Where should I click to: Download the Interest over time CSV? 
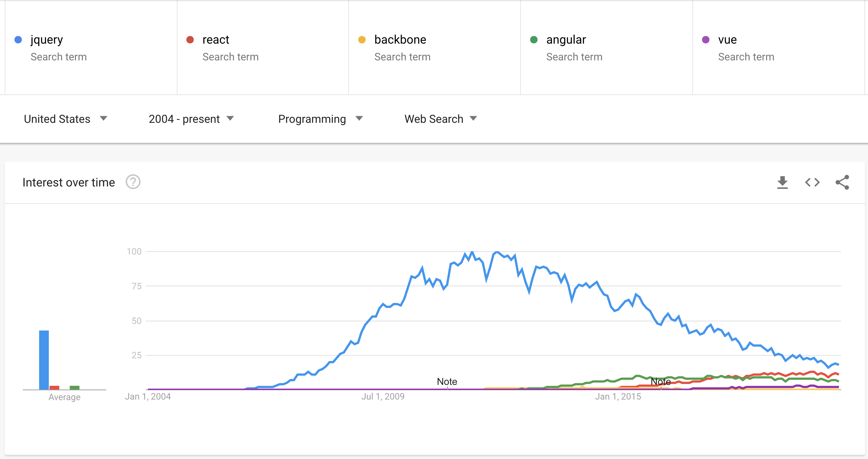point(782,182)
